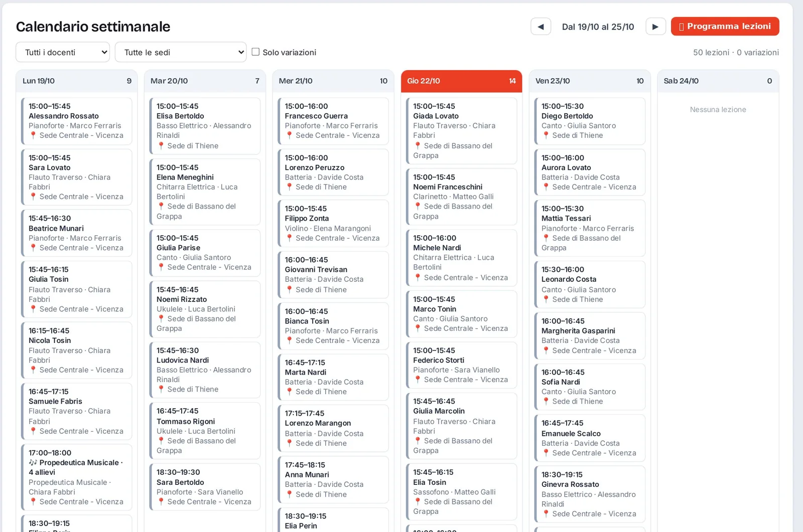Open the Tutte le sedi dropdown

coord(181,52)
